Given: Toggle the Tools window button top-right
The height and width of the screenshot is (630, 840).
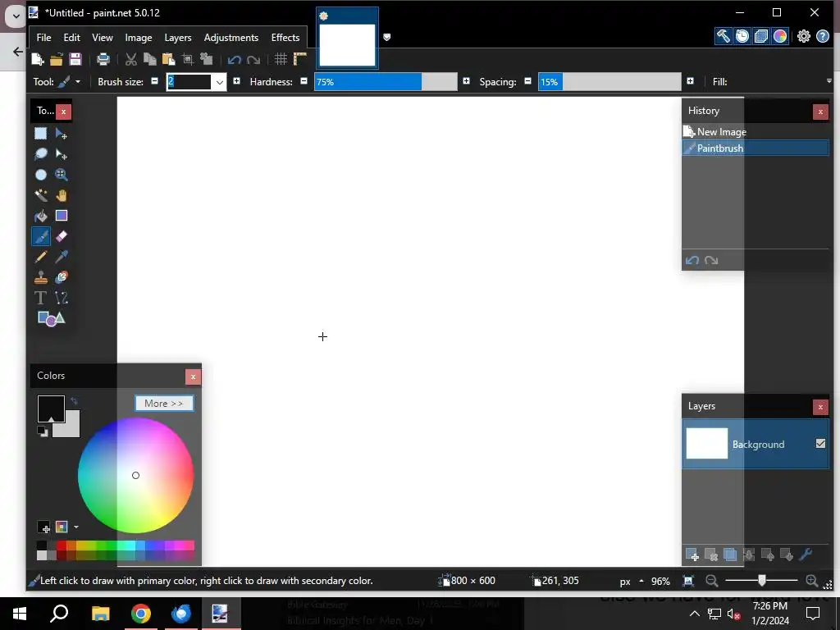Looking at the screenshot, I should coord(724,36).
